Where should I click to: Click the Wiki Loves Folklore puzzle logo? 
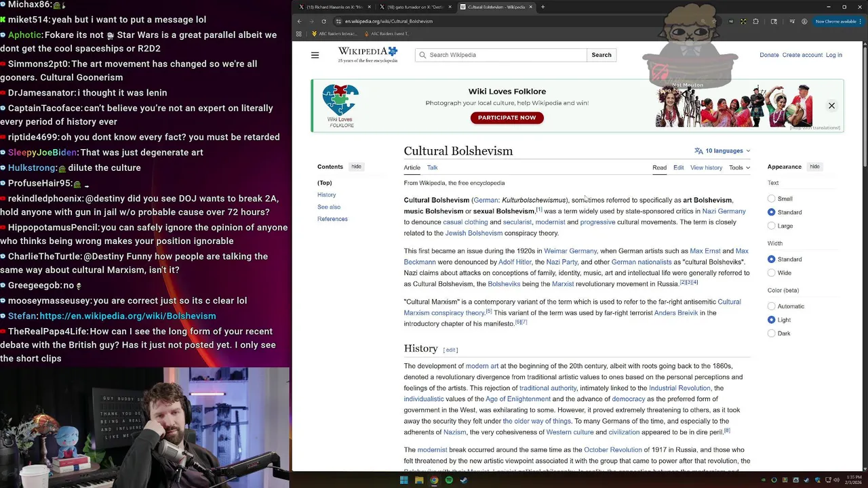[340, 106]
